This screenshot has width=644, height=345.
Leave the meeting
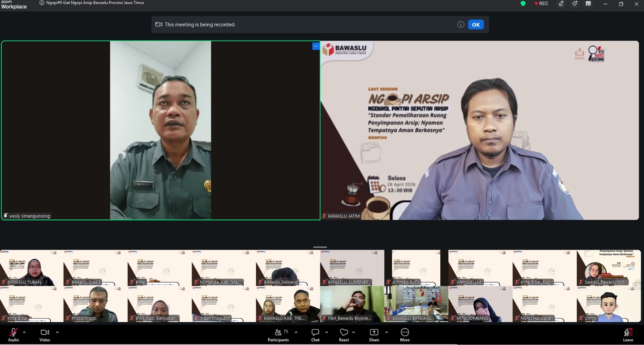coord(628,335)
